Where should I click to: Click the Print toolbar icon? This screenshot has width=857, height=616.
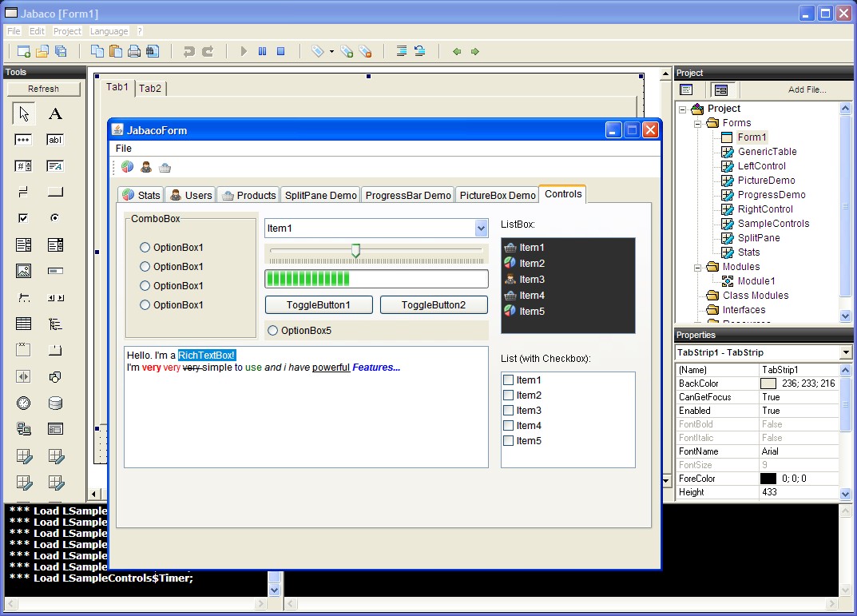(134, 51)
